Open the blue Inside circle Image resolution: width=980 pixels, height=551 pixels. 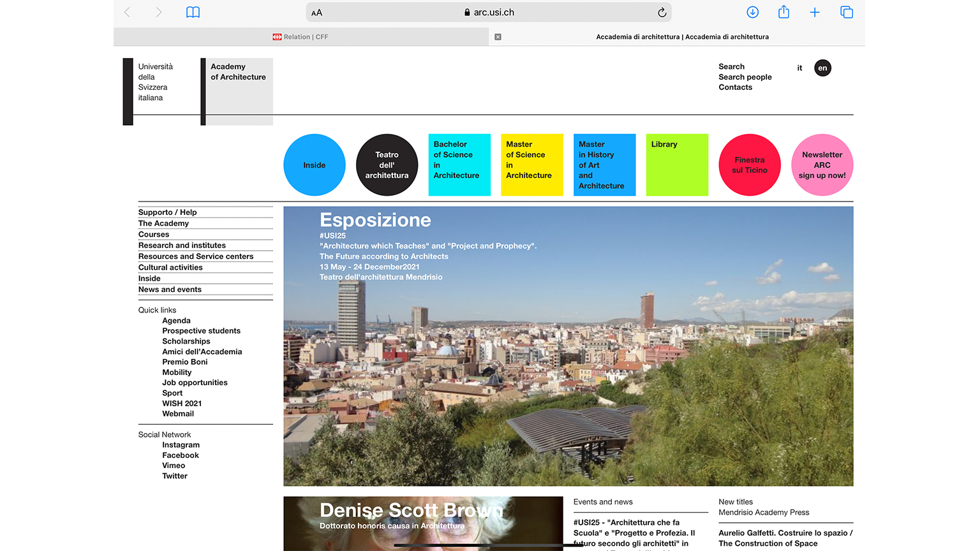(x=315, y=165)
